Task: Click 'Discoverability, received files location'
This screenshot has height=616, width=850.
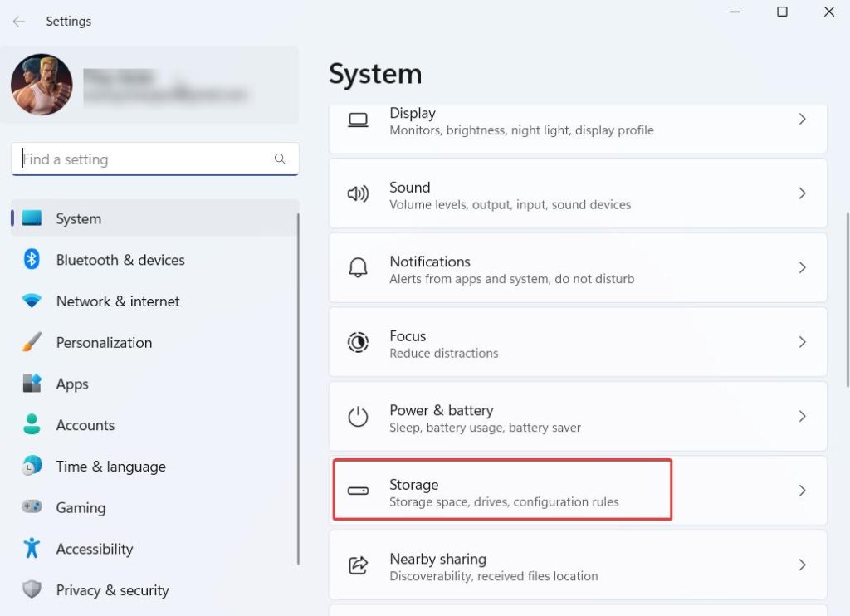Action: (x=493, y=576)
